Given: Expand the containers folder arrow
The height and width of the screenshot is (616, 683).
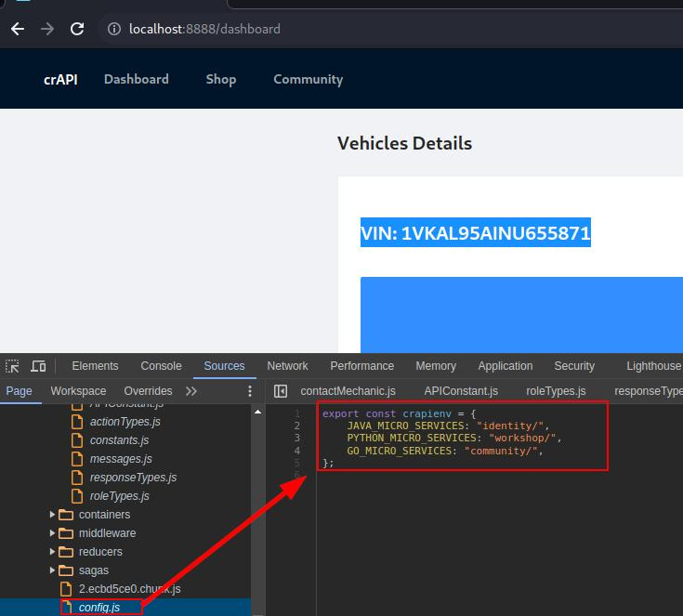Looking at the screenshot, I should pyautogui.click(x=52, y=515).
